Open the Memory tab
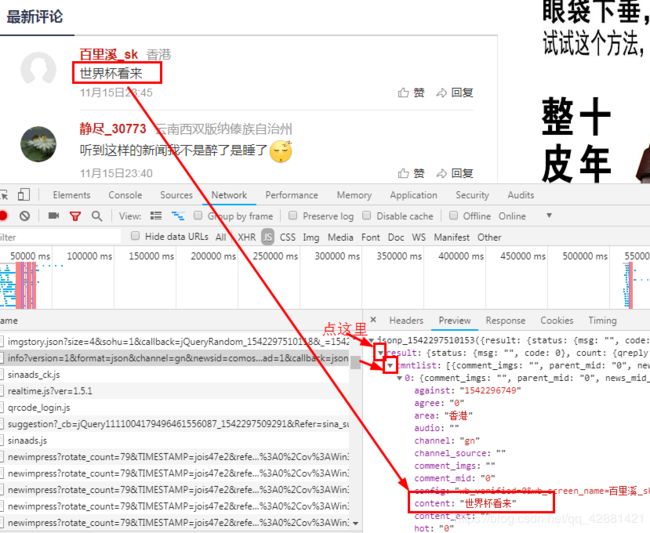This screenshot has height=533, width=650. [354, 195]
